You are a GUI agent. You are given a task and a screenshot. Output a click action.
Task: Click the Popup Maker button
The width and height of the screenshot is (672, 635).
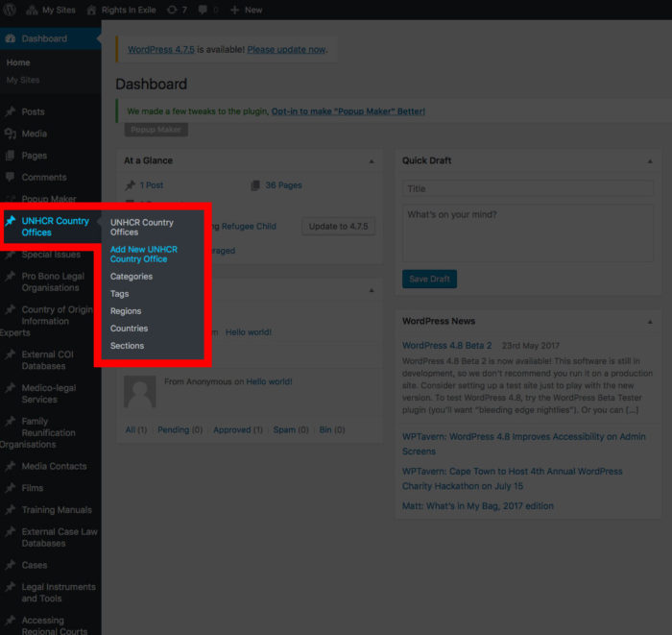(156, 130)
